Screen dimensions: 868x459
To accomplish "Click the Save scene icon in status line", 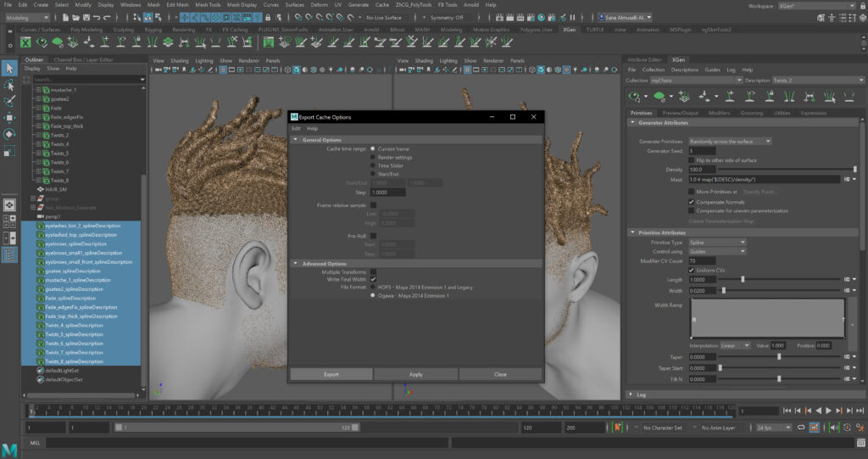I will tap(87, 17).
